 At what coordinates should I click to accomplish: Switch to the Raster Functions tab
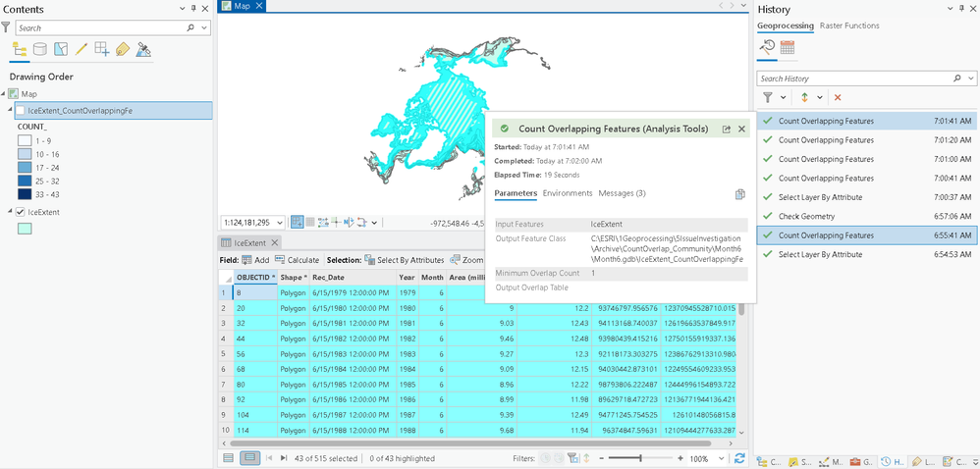pos(849,26)
